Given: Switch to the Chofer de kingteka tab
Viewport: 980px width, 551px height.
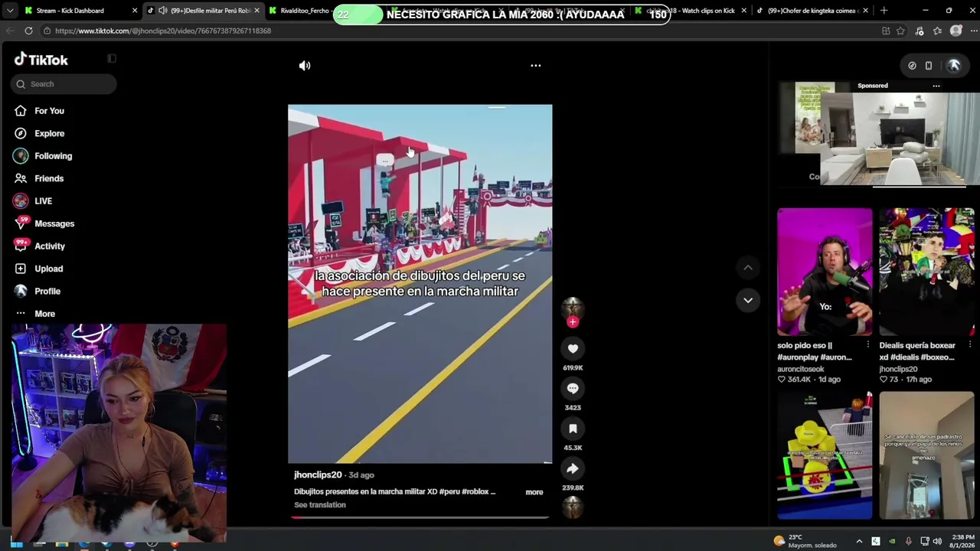Looking at the screenshot, I should (x=812, y=11).
